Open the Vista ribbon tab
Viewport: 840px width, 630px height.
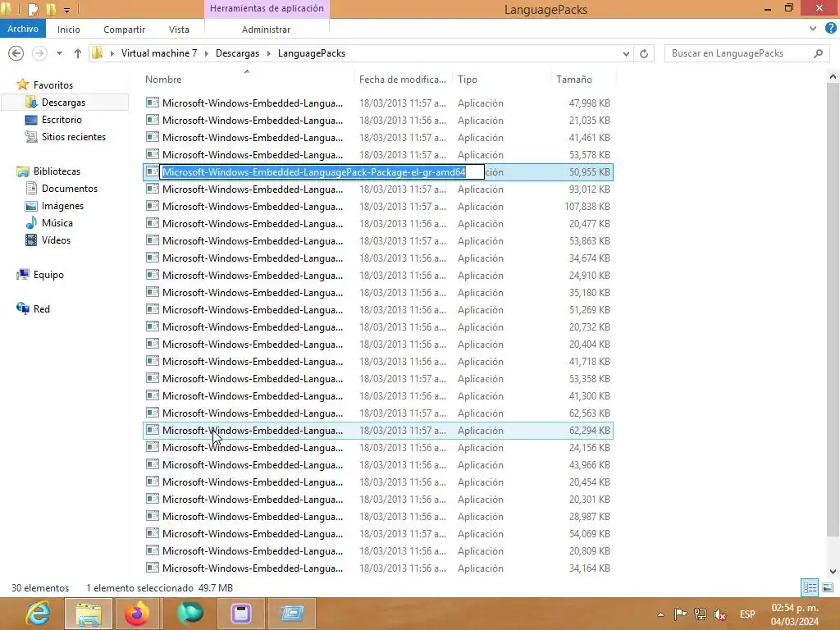pos(179,30)
